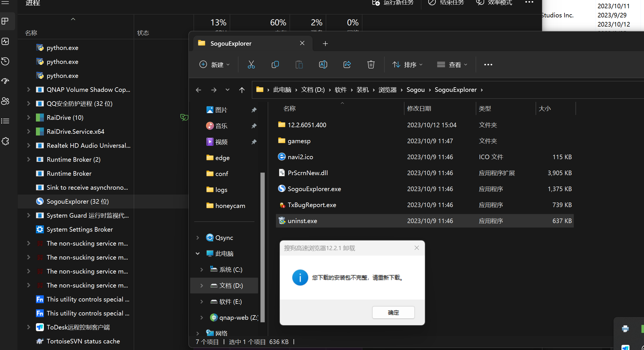Unpin 视频 from the quick access list
Screen dimensions: 644x350
coord(254,142)
